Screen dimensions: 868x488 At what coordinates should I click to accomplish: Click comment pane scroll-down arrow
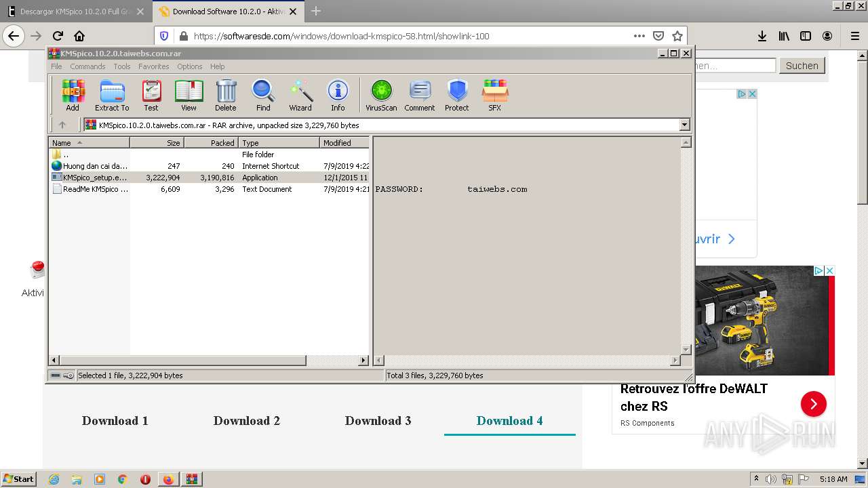coord(686,350)
